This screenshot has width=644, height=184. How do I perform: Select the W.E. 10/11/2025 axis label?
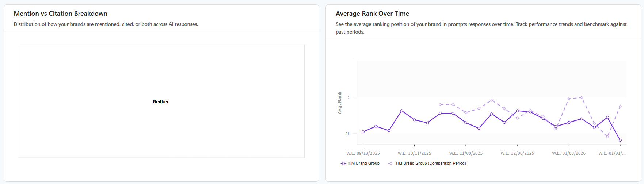pos(414,153)
